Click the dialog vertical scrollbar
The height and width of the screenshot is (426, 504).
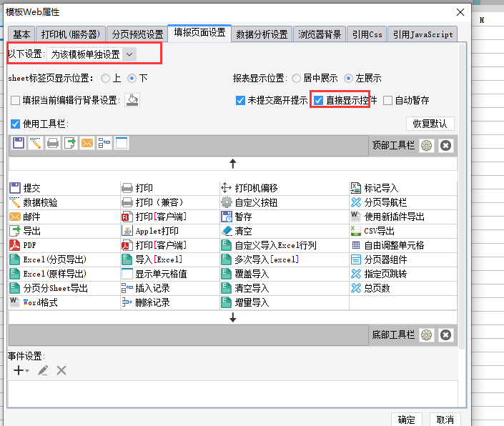[x=462, y=196]
